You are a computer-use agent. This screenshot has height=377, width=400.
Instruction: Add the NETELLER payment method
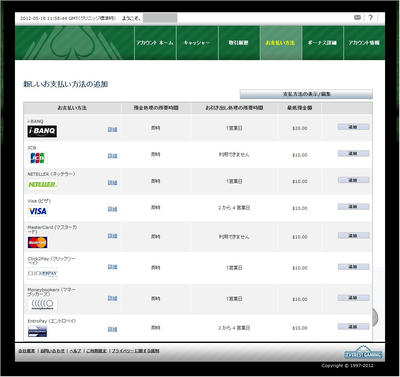[353, 180]
